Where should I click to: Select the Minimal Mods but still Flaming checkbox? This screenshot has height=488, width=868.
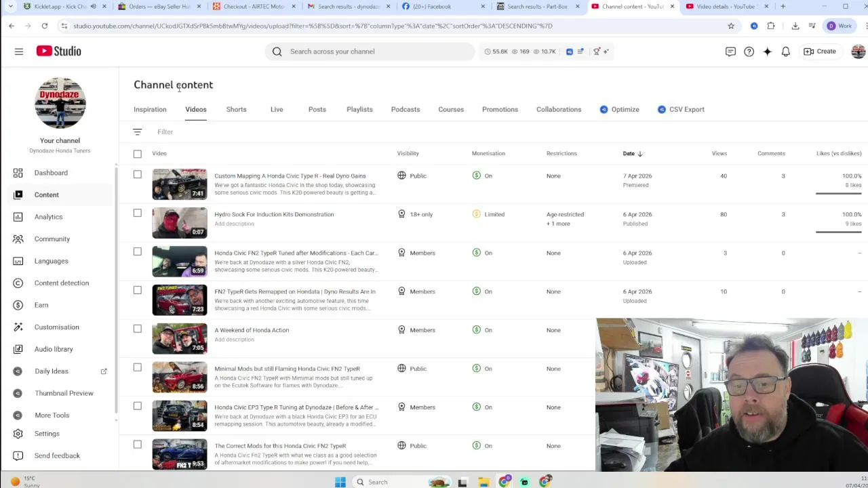[138, 367]
